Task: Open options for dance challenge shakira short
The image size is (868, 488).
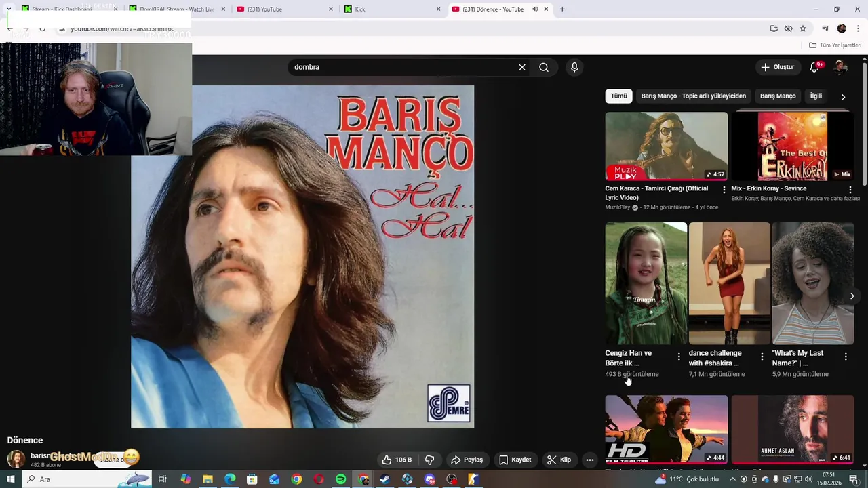Action: point(762,356)
